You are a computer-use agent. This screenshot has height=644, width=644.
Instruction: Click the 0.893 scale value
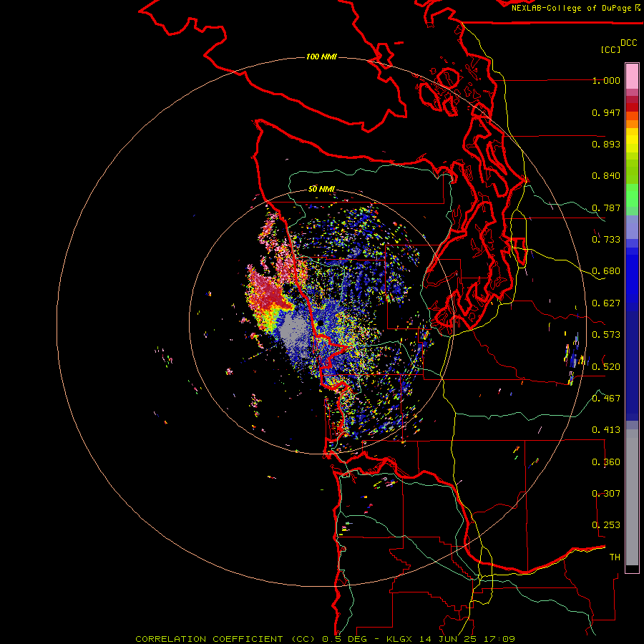pos(606,144)
